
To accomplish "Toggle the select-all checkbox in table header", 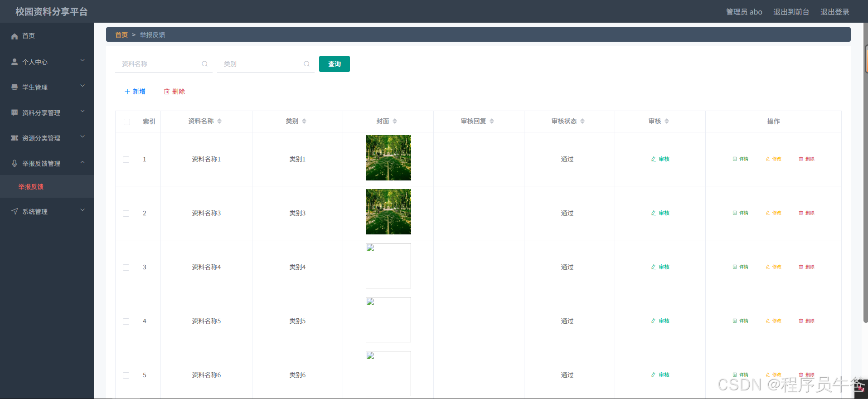I will [x=127, y=122].
